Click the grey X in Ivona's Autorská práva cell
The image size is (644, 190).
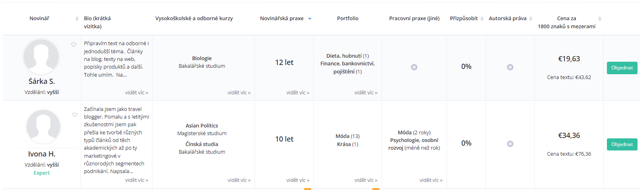coord(510,144)
